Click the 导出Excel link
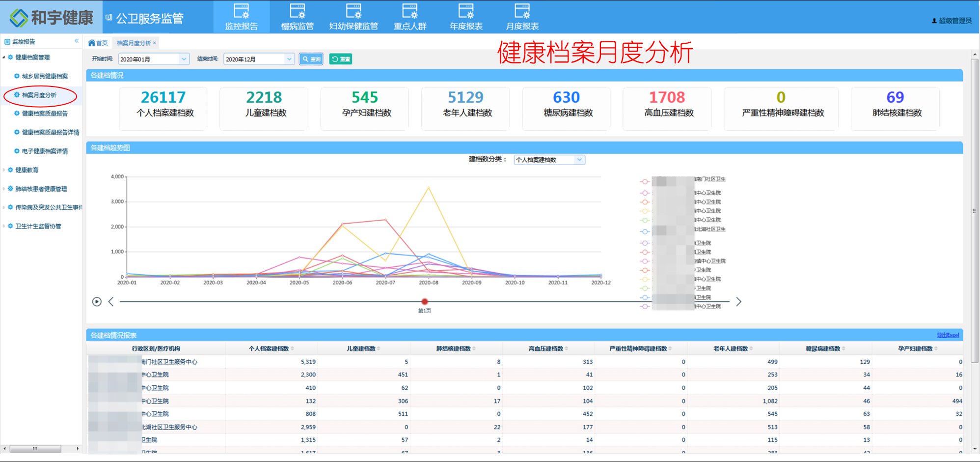Screen dimensions: 980x462 [949, 335]
